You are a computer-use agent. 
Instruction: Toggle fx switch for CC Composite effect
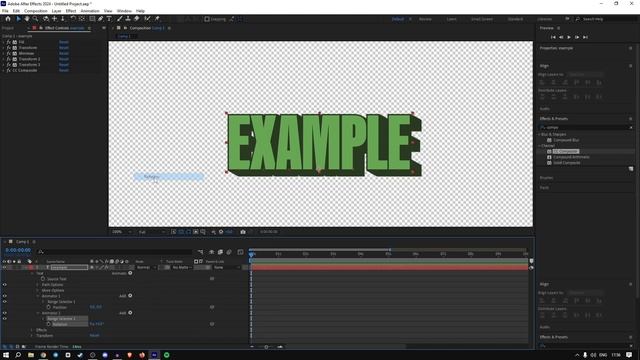click(8, 70)
